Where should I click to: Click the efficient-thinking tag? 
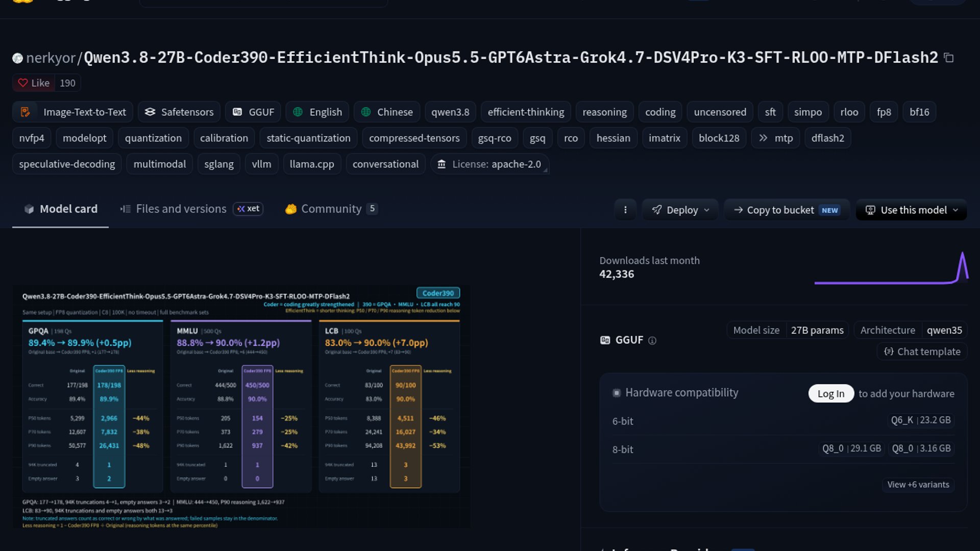click(x=526, y=112)
